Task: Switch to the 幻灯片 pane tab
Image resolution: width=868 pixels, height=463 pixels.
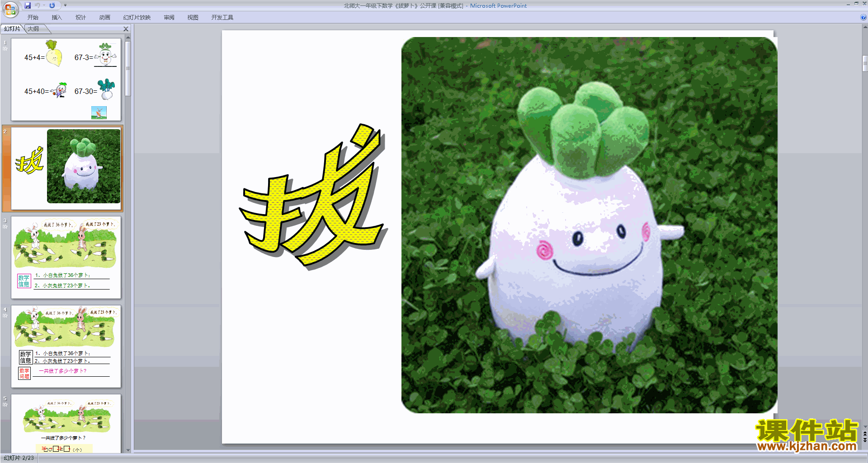Action: (12, 29)
